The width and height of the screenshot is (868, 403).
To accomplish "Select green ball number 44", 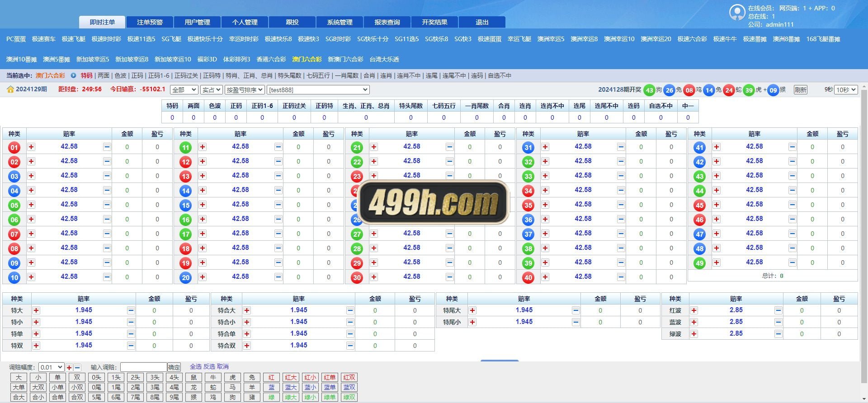I will (x=700, y=191).
